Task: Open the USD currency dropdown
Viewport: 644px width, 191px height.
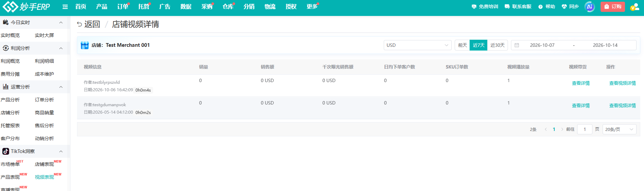Action: click(x=417, y=45)
